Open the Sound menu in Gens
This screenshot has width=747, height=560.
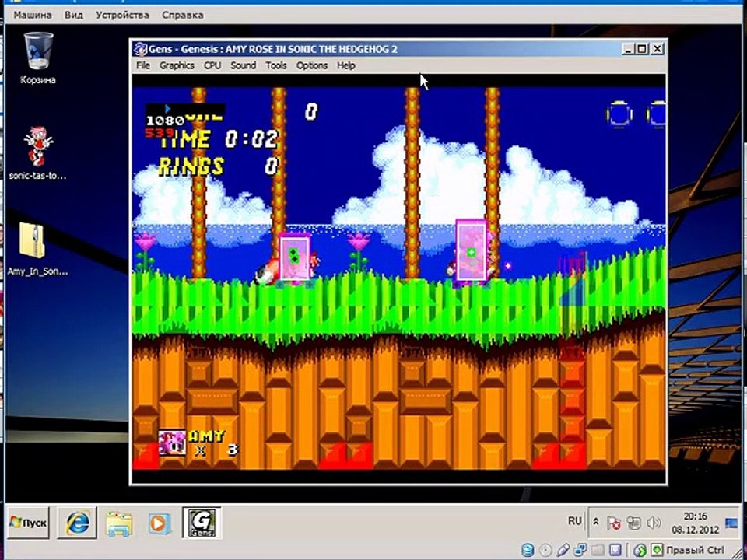[x=243, y=65]
